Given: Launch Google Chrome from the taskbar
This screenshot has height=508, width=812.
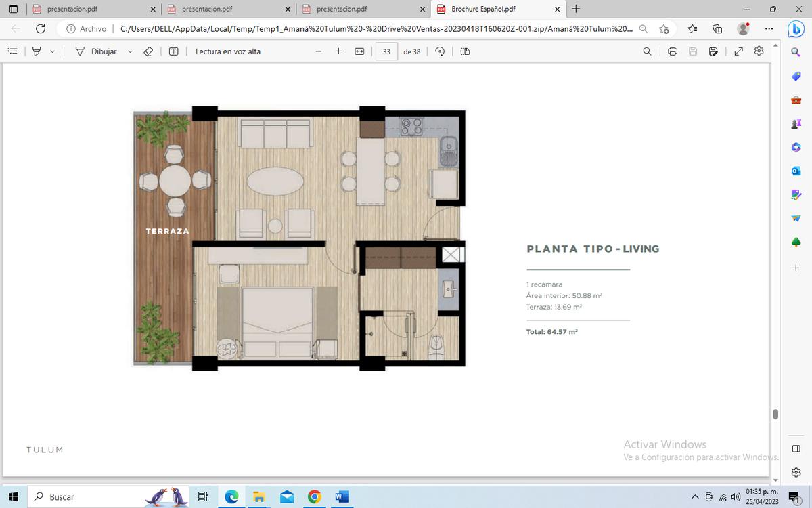Looking at the screenshot, I should coord(314,496).
